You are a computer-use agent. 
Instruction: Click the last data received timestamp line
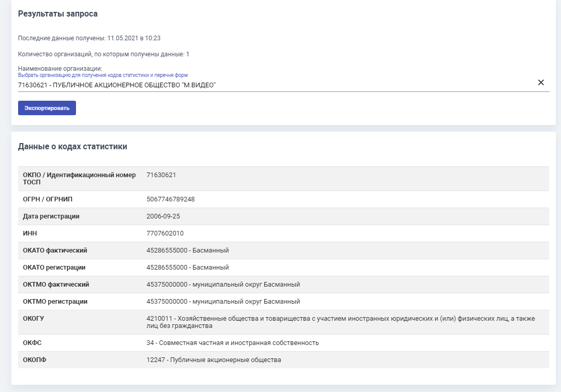click(x=89, y=38)
